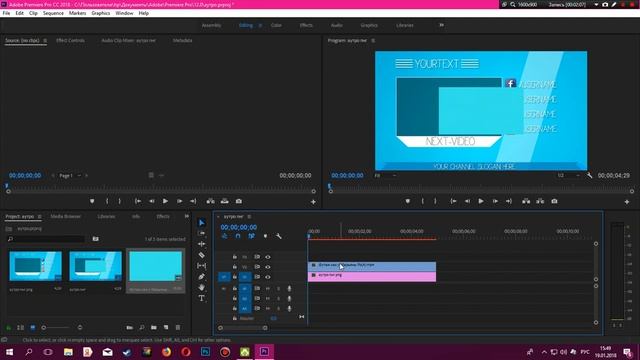Click Add Marker icon in timeline header
The height and width of the screenshot is (360, 640).
coord(265,236)
